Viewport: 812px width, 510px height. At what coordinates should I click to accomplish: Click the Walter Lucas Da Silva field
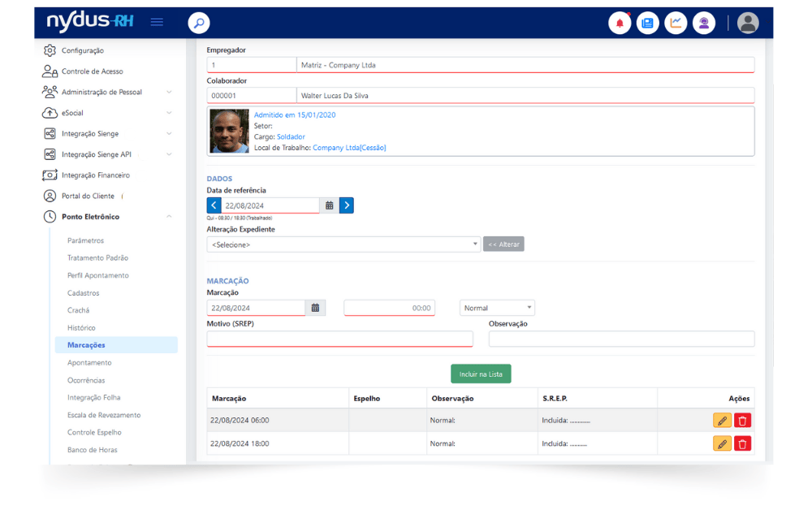point(525,95)
